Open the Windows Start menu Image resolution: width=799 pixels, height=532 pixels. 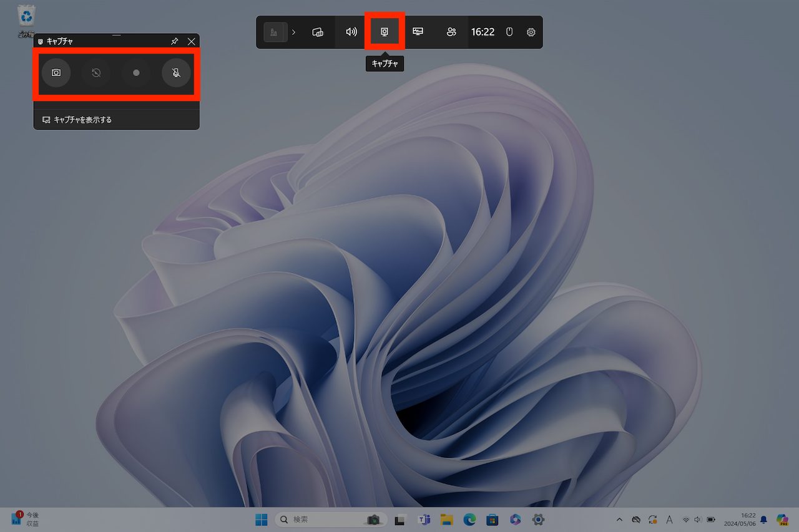click(x=261, y=519)
